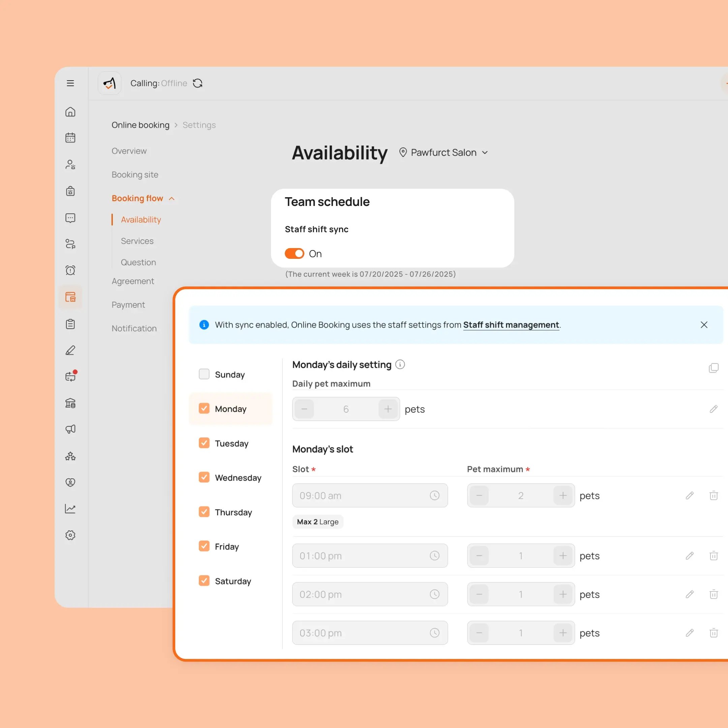Uncheck the Monday checkbox
Screen dimensions: 728x728
204,408
